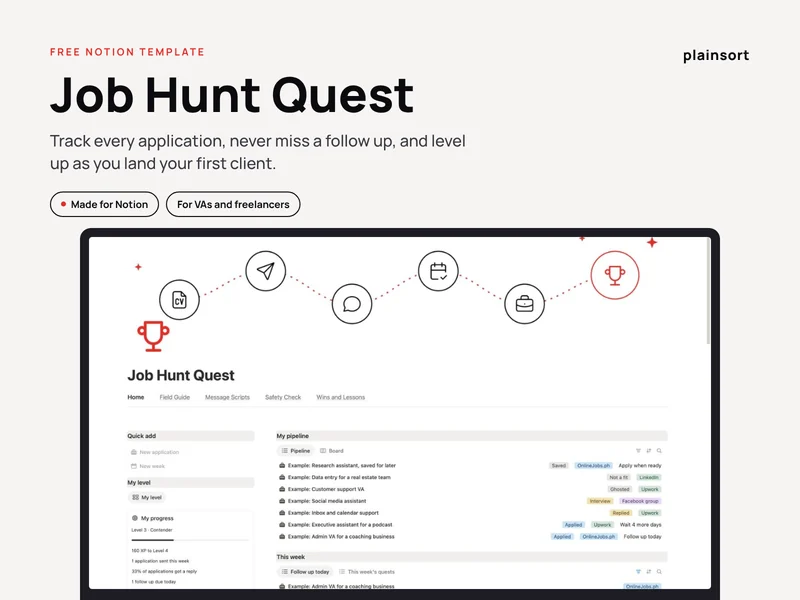This screenshot has height=600, width=800.
Task: Click the red trophy circle in banner
Action: coord(615,275)
